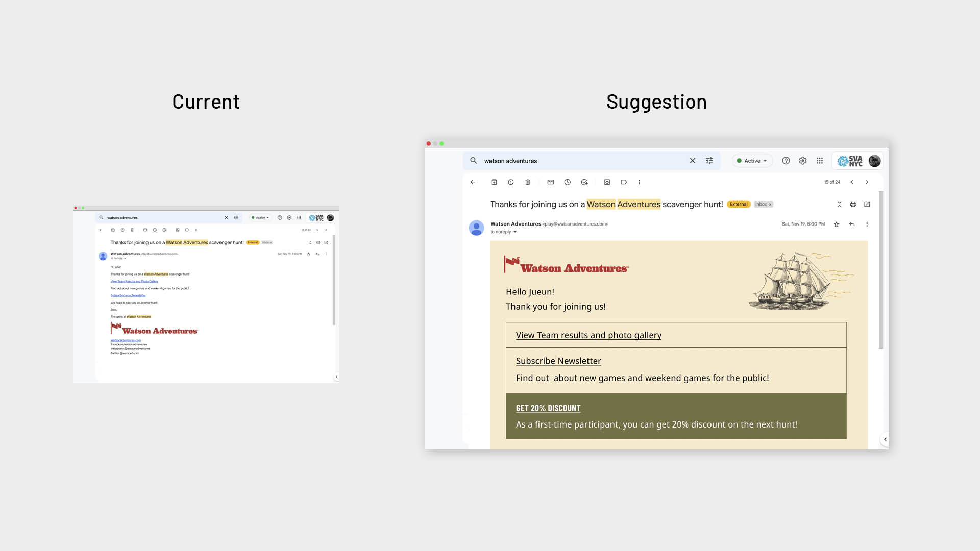The height and width of the screenshot is (551, 980).
Task: Delete the email in the Suggestion window
Action: click(x=528, y=182)
